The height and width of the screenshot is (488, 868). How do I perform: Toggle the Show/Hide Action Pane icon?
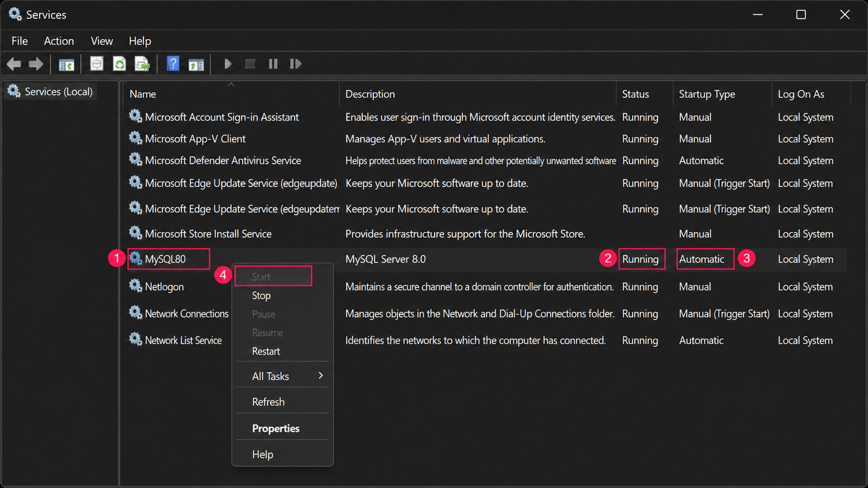point(196,65)
